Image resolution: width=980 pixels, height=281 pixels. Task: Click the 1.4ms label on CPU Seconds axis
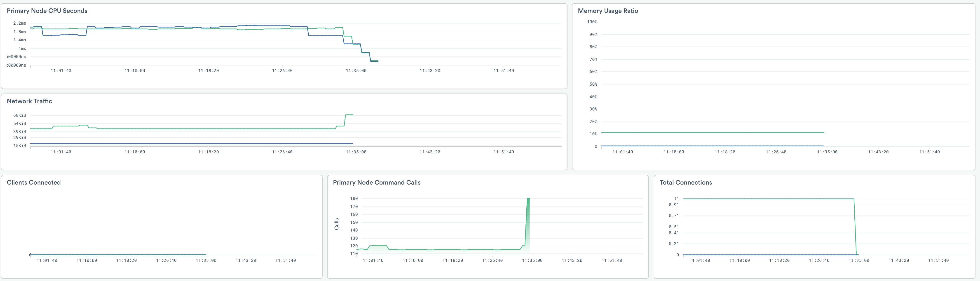[x=20, y=40]
